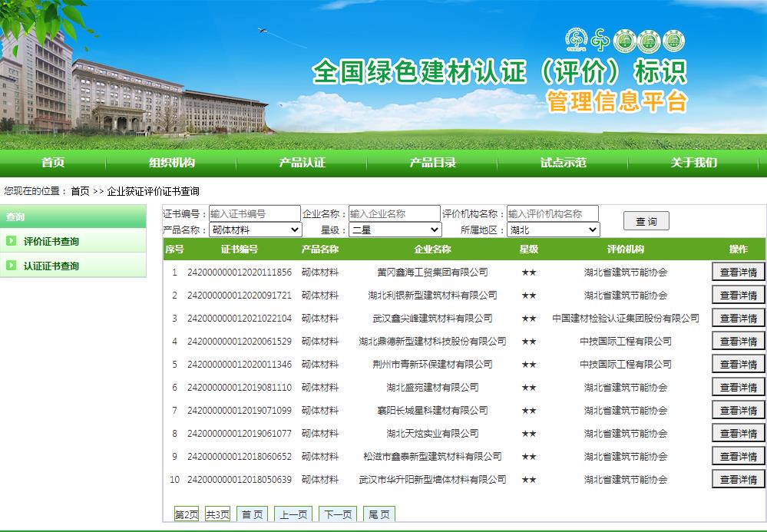Focus the 企业名称 text input
Image resolution: width=767 pixels, height=532 pixels.
tap(394, 214)
